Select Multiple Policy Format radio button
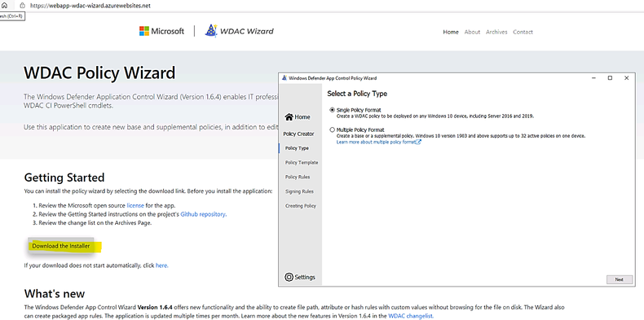Image resolution: width=644 pixels, height=320 pixels. pos(333,129)
